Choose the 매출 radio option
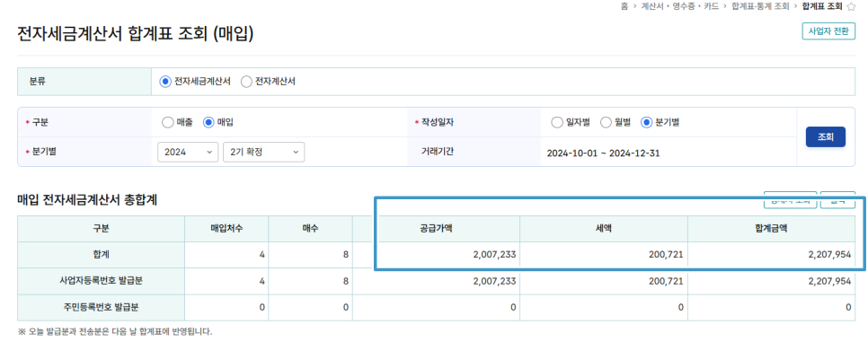The height and width of the screenshot is (342, 868). pos(167,122)
